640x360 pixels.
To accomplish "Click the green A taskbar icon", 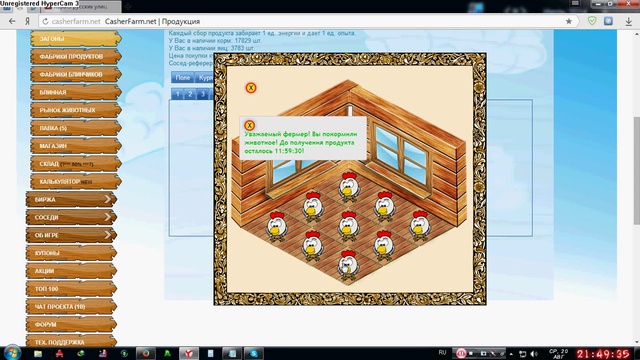I will pyautogui.click(x=167, y=353).
